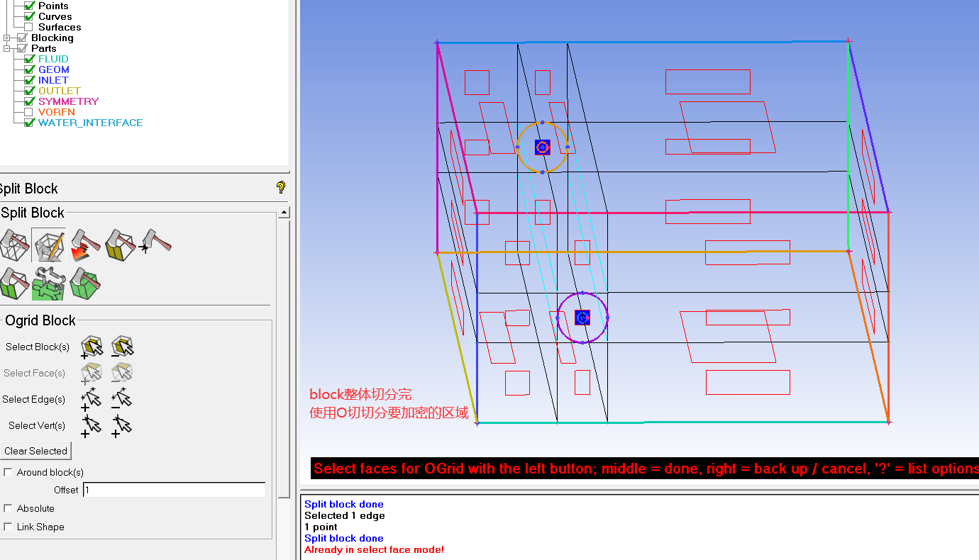Click remove icon beside Select Block(s)
979x560 pixels.
[122, 347]
